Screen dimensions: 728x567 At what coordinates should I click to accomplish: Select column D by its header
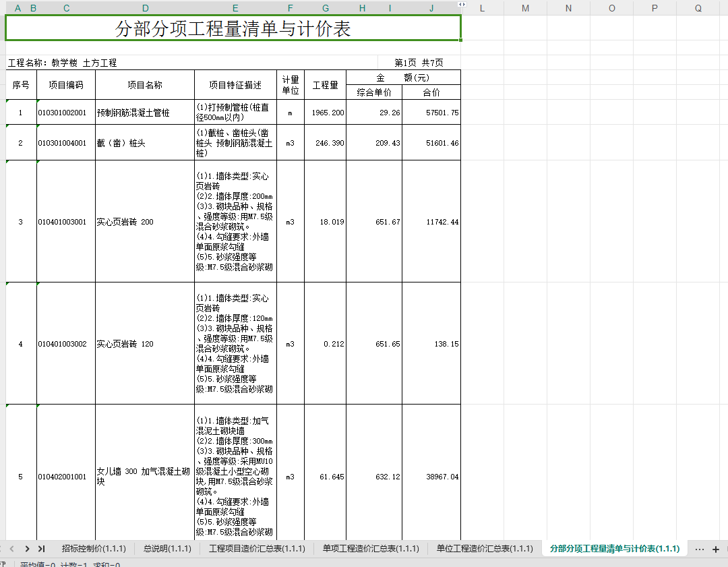pos(146,8)
